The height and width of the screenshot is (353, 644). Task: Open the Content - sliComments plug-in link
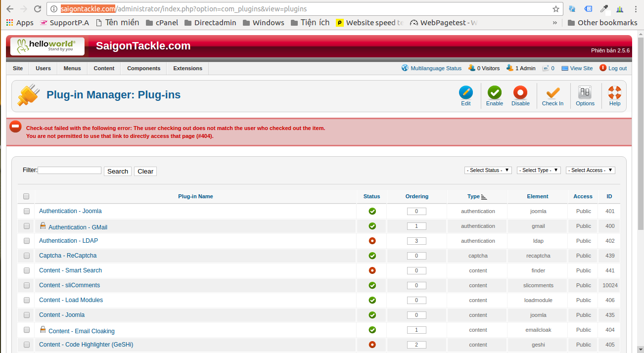pos(69,285)
